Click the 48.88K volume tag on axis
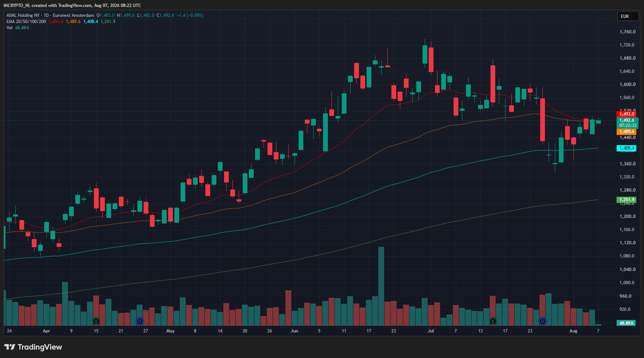644x358 pixels. (x=626, y=323)
